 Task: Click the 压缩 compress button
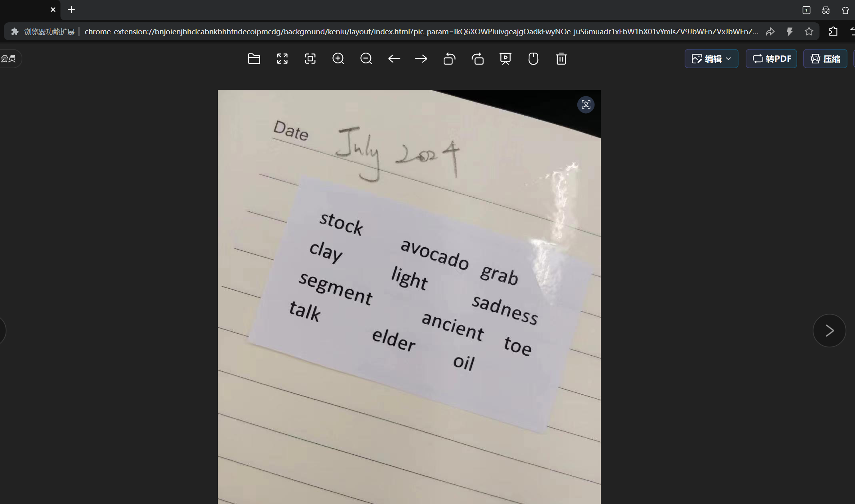pos(825,59)
